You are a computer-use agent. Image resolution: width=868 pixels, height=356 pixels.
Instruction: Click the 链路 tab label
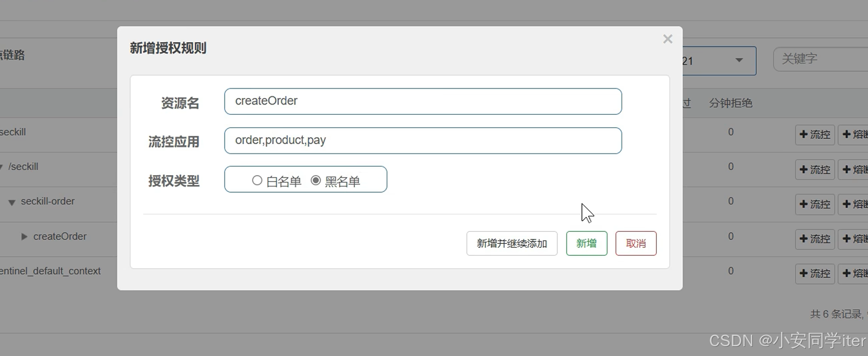click(13, 55)
